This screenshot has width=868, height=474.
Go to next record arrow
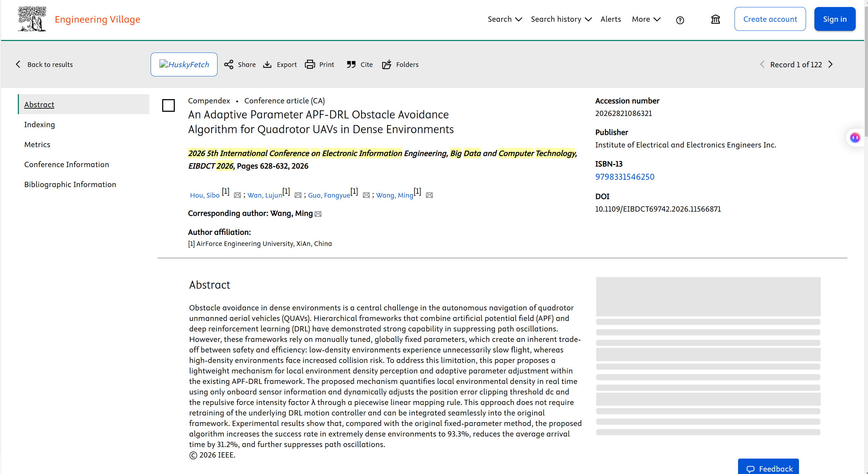tap(831, 64)
